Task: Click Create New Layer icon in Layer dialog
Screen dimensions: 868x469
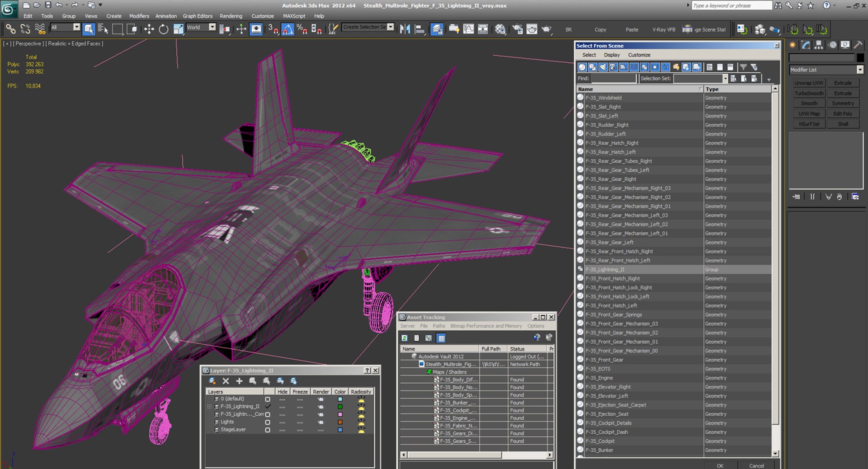Action: tap(212, 381)
